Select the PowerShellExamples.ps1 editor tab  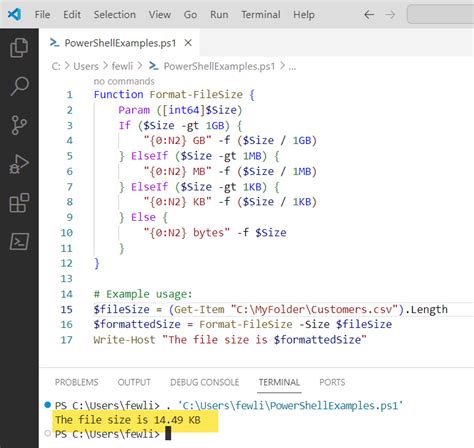click(119, 43)
